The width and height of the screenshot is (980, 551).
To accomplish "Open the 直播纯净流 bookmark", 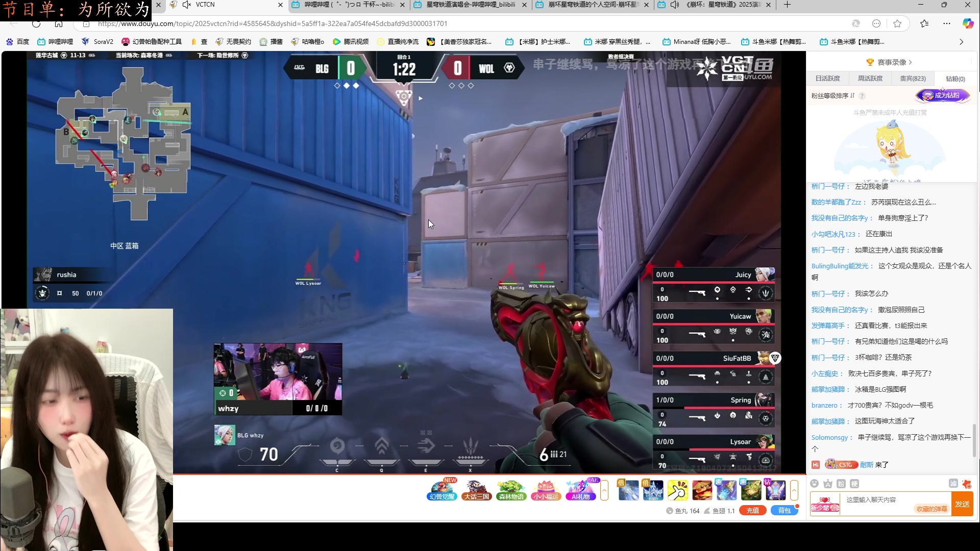I will [398, 42].
